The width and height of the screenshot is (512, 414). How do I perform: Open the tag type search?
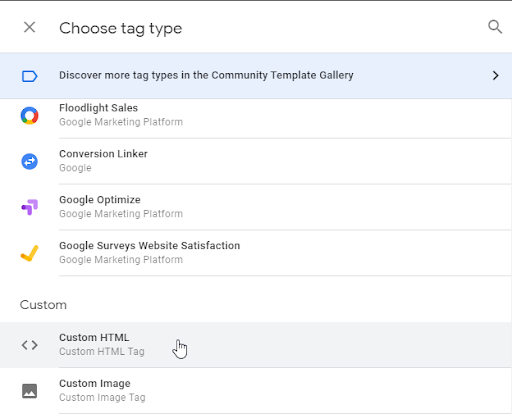pos(495,27)
